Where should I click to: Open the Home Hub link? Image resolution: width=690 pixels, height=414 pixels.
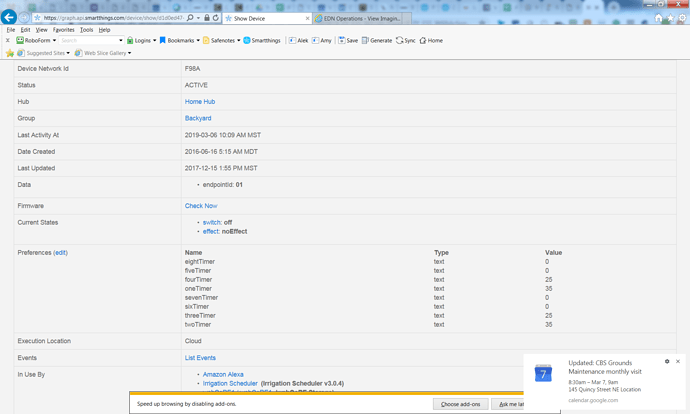point(200,102)
